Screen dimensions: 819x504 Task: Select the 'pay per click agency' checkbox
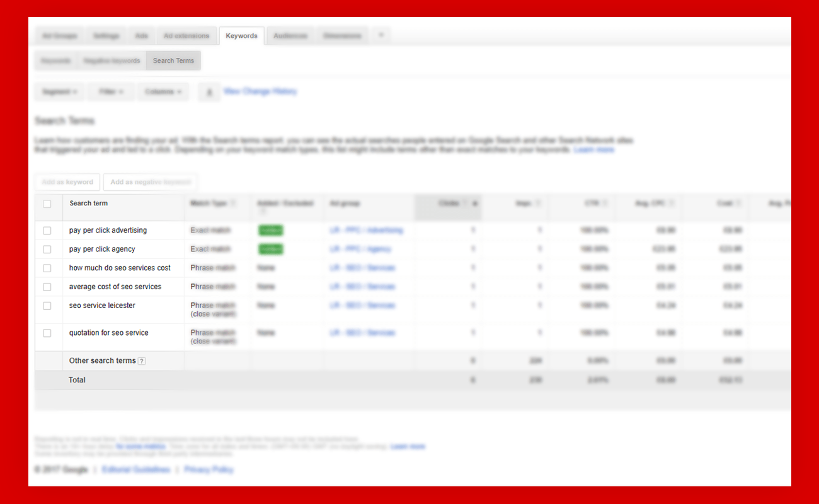click(47, 249)
